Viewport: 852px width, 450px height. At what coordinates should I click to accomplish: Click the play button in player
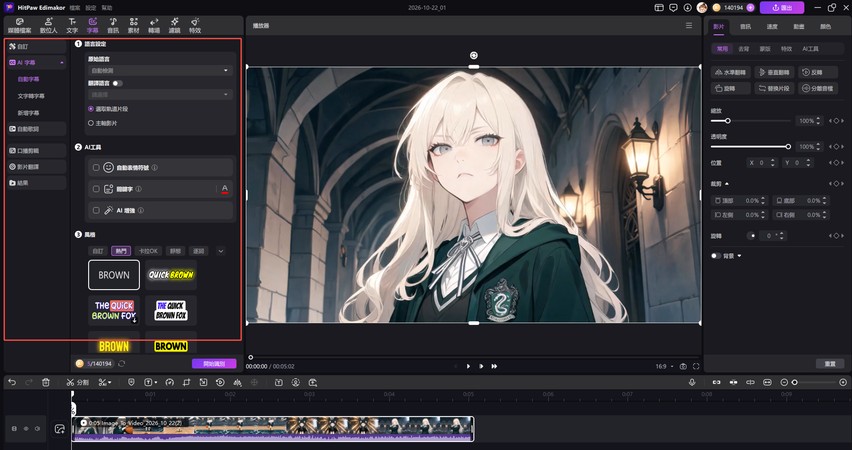point(468,366)
